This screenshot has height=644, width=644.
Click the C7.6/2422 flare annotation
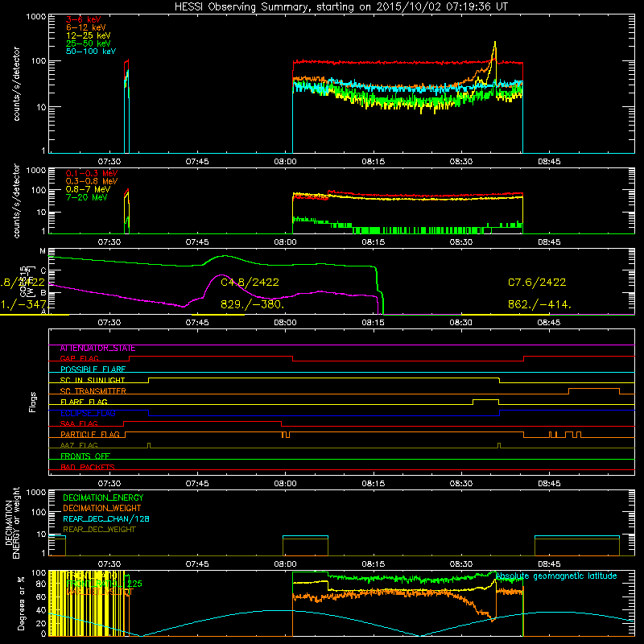[x=537, y=283]
